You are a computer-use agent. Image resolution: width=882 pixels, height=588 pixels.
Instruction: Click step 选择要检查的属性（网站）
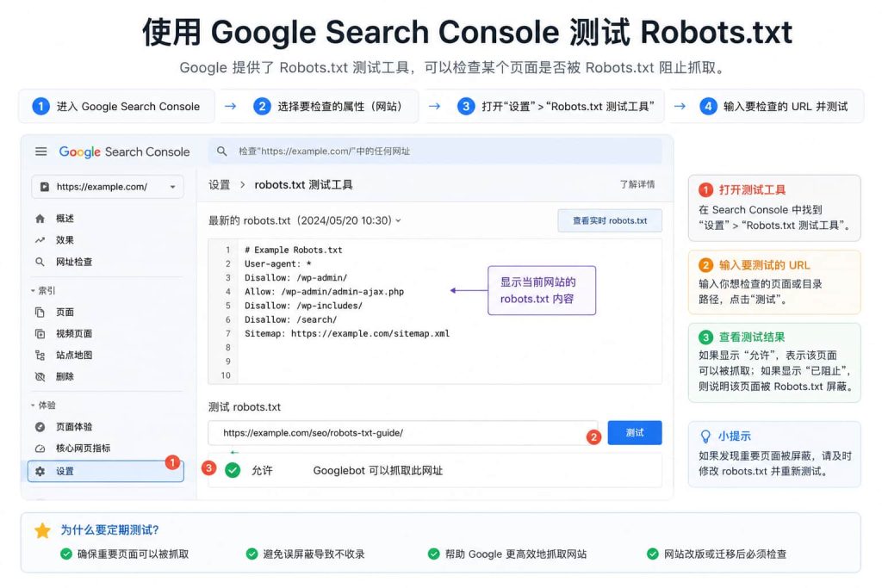[331, 106]
